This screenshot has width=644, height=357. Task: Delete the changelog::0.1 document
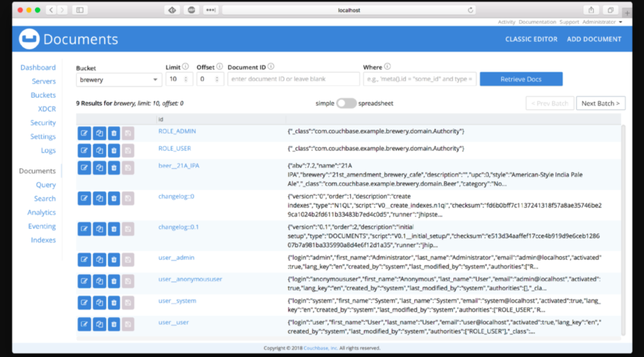(x=114, y=229)
